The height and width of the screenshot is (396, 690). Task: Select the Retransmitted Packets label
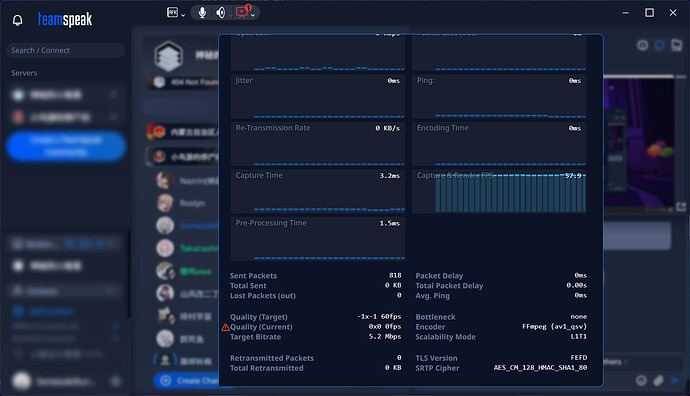click(272, 358)
